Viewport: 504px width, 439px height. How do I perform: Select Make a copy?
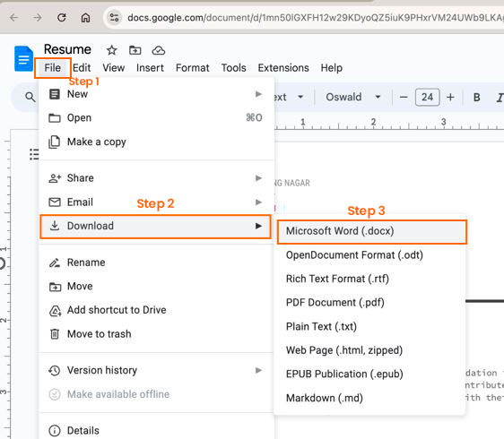(x=156, y=142)
